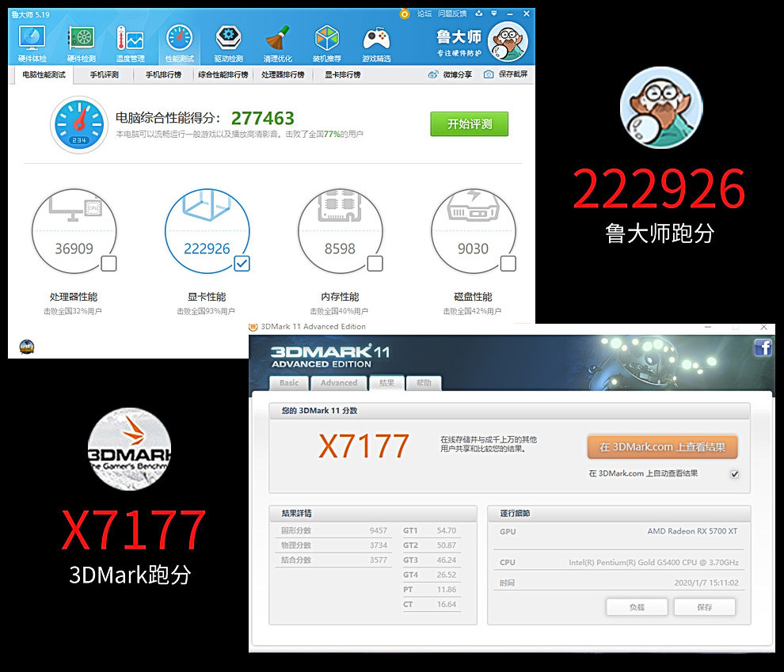The width and height of the screenshot is (784, 672).
Task: Open 显卡排行榜 tab
Action: click(342, 74)
